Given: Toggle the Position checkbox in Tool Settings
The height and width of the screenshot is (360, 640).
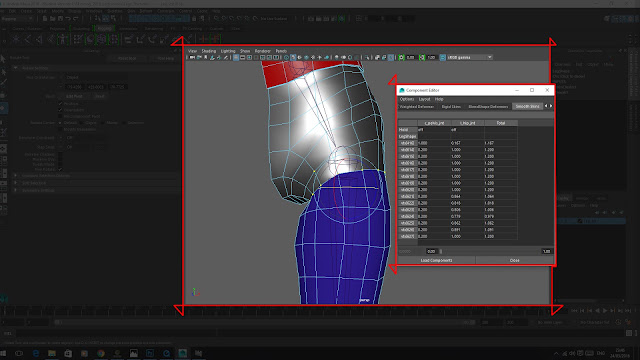Looking at the screenshot, I should coord(60,104).
